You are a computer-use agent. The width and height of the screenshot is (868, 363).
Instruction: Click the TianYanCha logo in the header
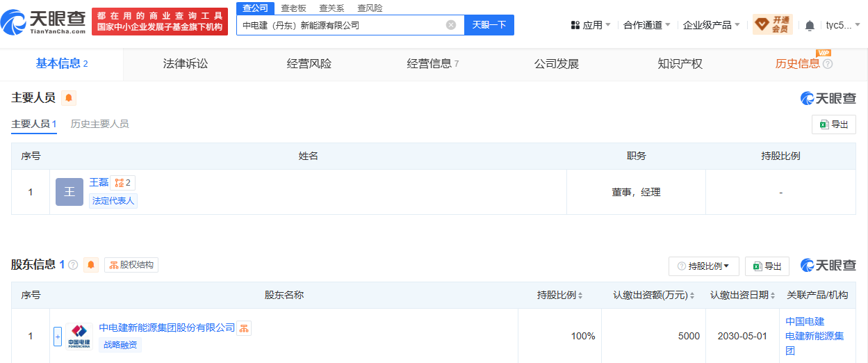coord(44,22)
